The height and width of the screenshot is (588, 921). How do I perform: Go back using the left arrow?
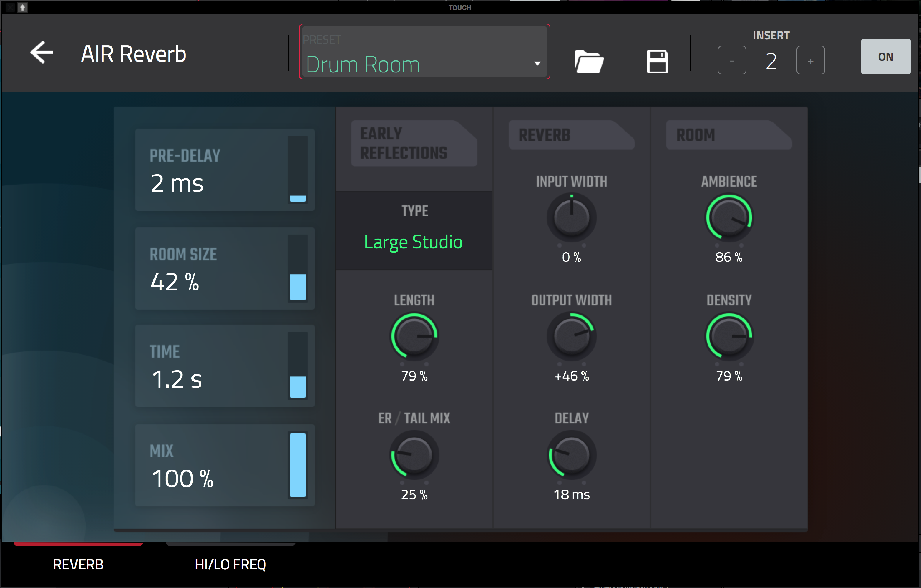pyautogui.click(x=42, y=52)
